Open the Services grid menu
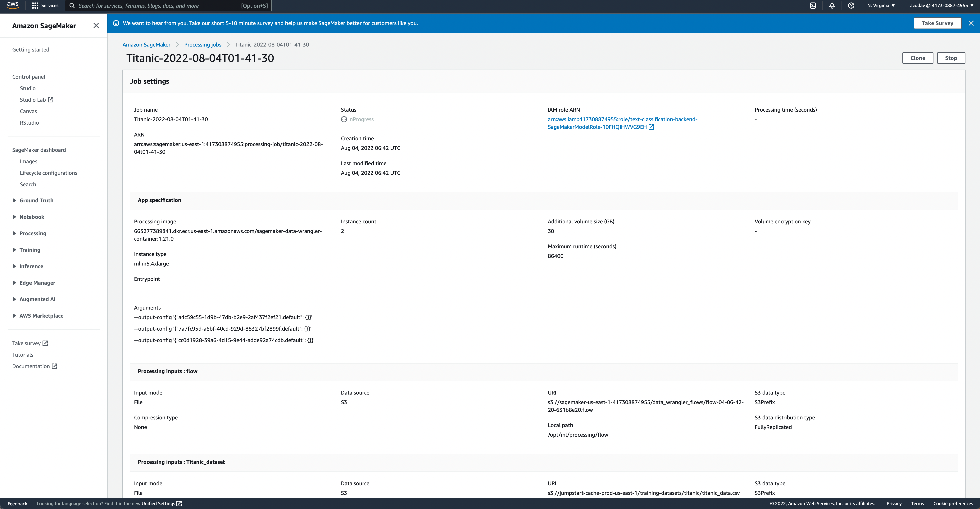Screen dimensions: 980x509 [x=45, y=6]
